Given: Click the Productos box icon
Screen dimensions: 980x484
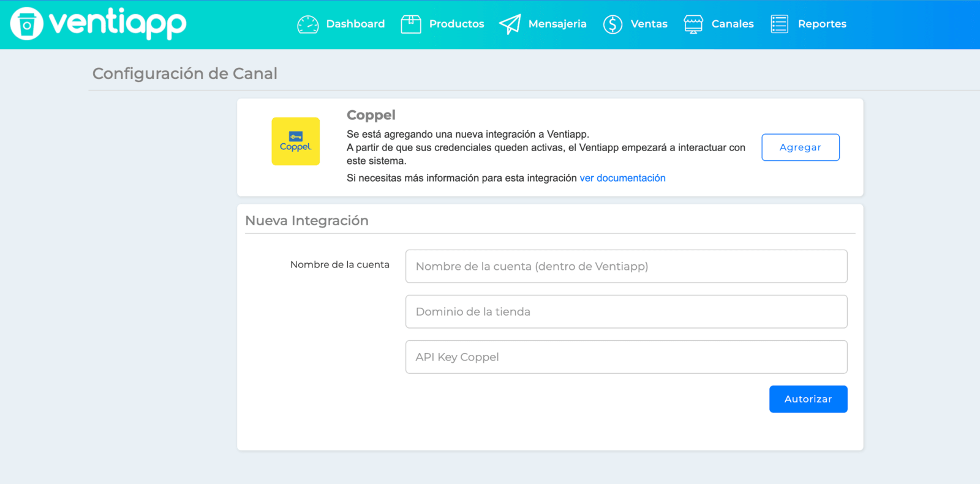Looking at the screenshot, I should click(x=411, y=24).
